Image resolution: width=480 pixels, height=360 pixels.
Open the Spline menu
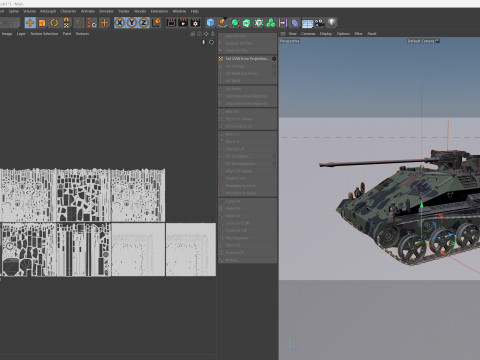click(14, 11)
